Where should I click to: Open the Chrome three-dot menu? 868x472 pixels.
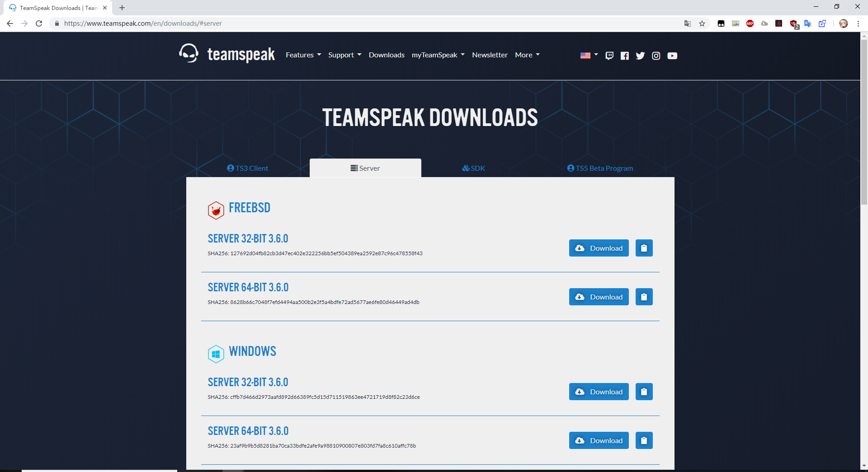858,23
